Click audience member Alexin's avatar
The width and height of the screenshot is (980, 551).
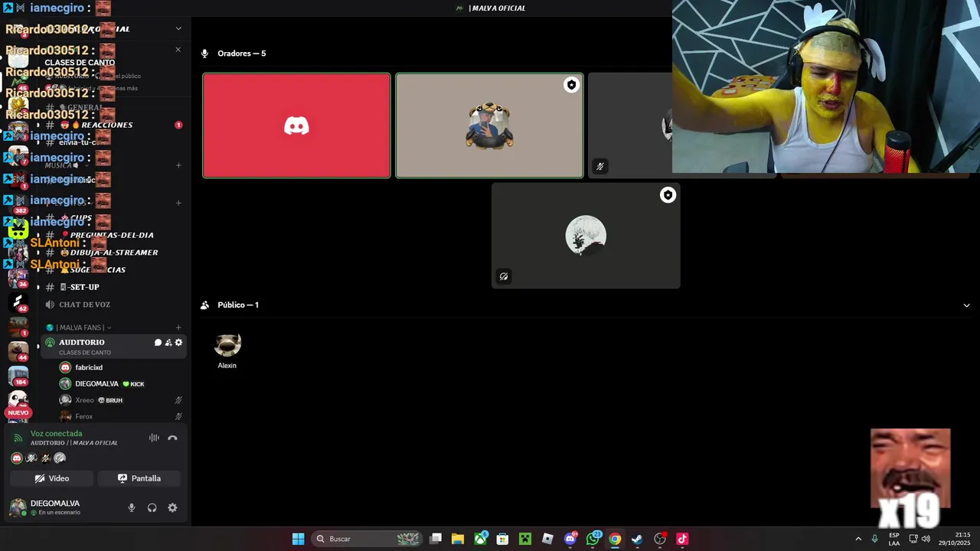227,345
